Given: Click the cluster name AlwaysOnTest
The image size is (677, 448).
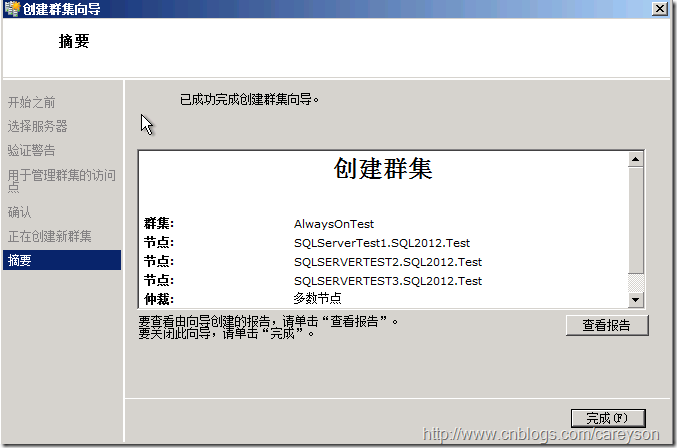Looking at the screenshot, I should [334, 224].
